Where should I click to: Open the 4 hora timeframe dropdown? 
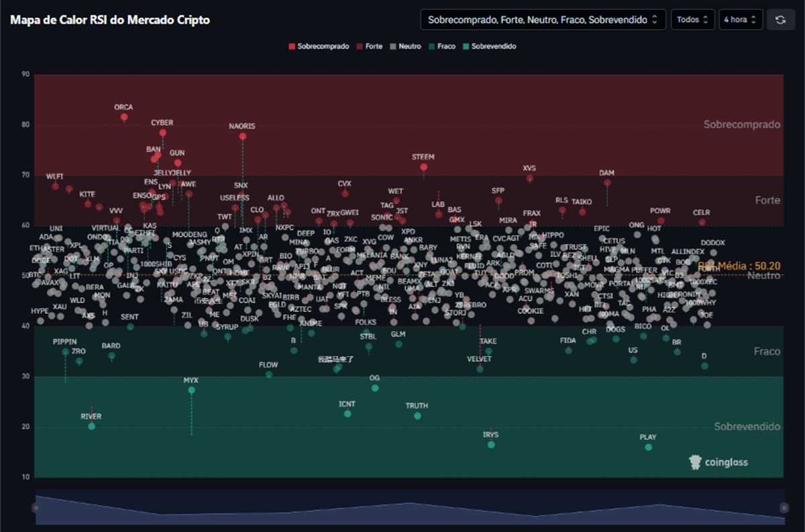tap(741, 19)
